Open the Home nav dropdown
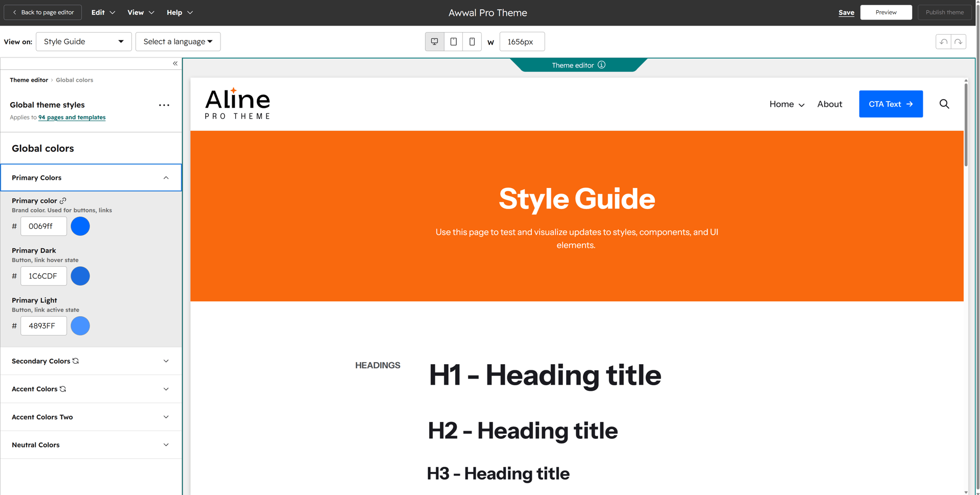Screen dimensions: 980x495 click(787, 104)
